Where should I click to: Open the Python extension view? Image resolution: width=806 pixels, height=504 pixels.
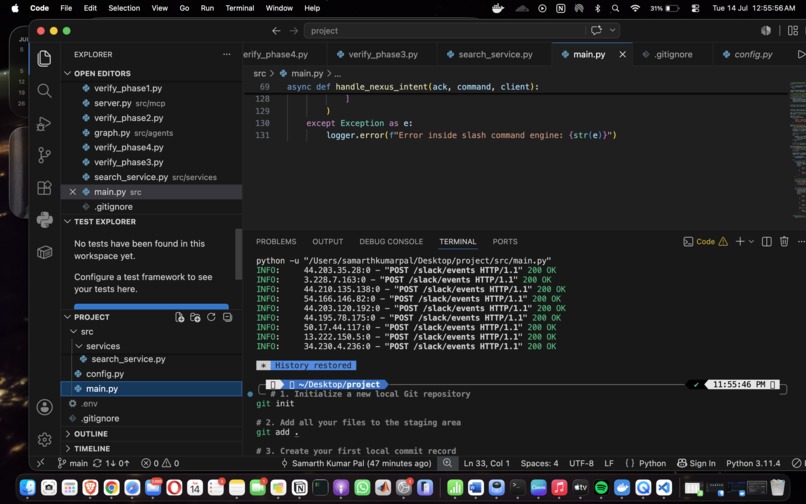[x=45, y=220]
